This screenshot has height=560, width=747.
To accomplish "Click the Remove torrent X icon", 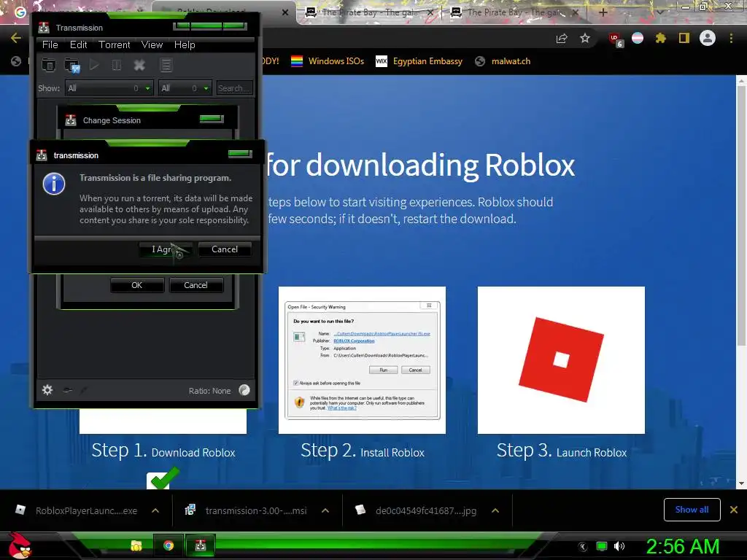I will coord(139,65).
